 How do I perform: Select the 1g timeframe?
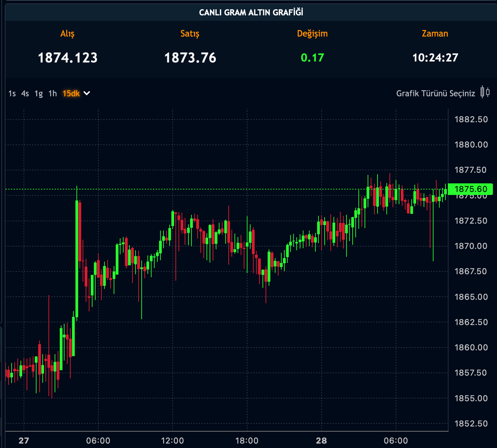[39, 94]
